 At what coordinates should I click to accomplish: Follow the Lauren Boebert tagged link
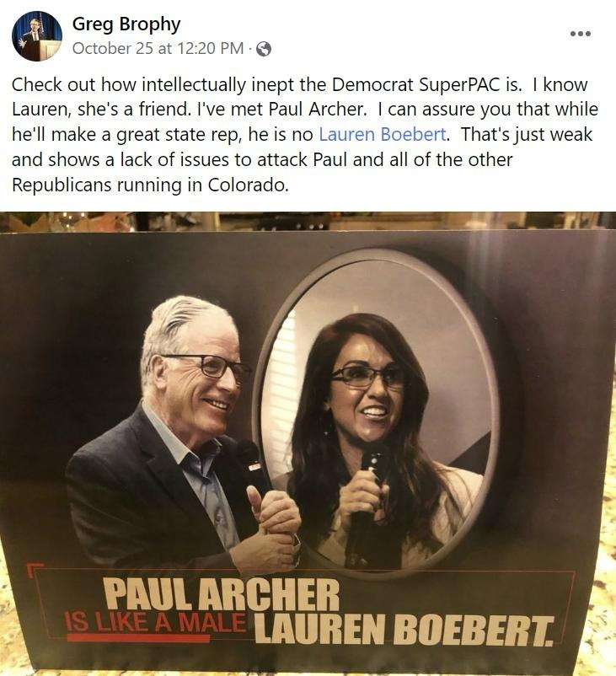(383, 135)
